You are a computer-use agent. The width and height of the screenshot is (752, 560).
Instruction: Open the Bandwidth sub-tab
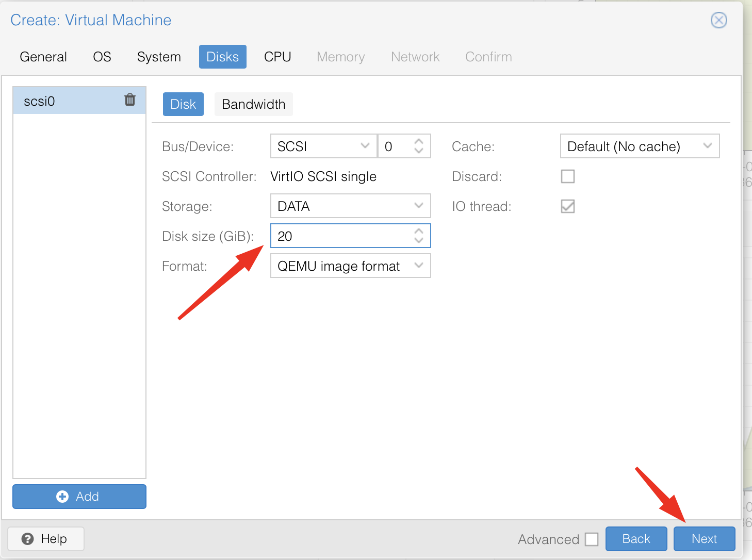click(253, 104)
